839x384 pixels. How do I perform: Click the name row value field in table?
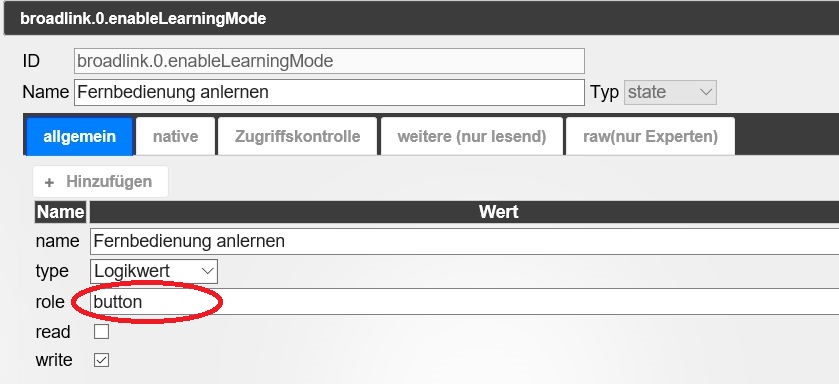click(464, 241)
